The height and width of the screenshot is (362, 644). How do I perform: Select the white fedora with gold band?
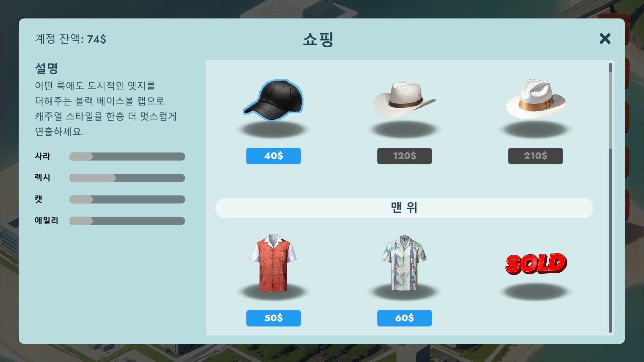point(535,99)
